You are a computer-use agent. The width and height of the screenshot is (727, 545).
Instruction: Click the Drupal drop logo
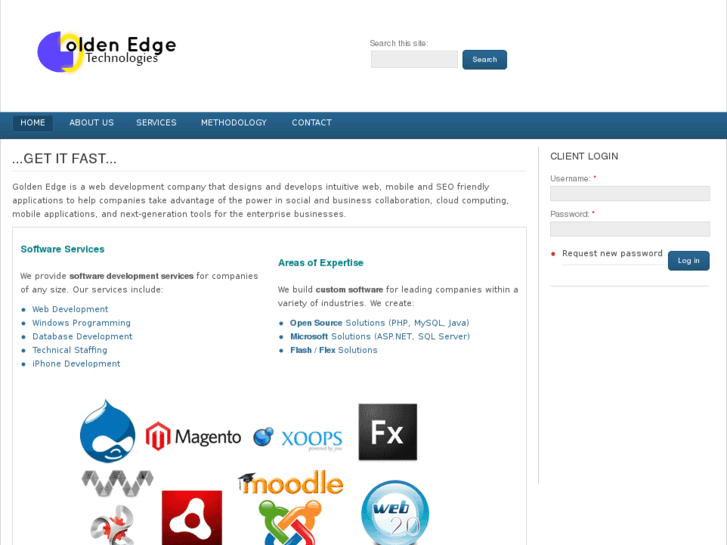[108, 431]
